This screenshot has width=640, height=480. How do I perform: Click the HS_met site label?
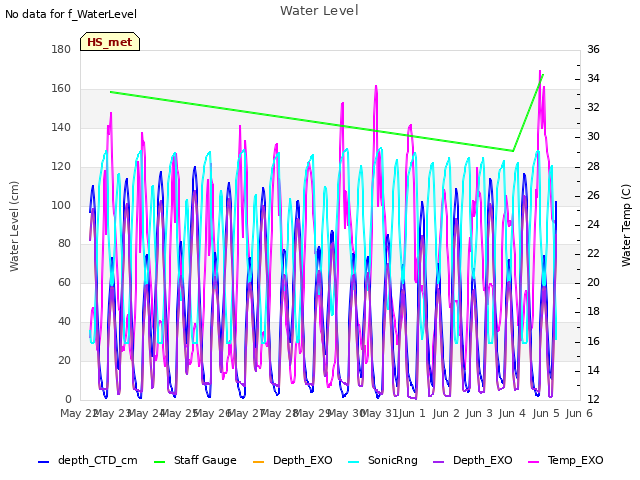pos(110,42)
